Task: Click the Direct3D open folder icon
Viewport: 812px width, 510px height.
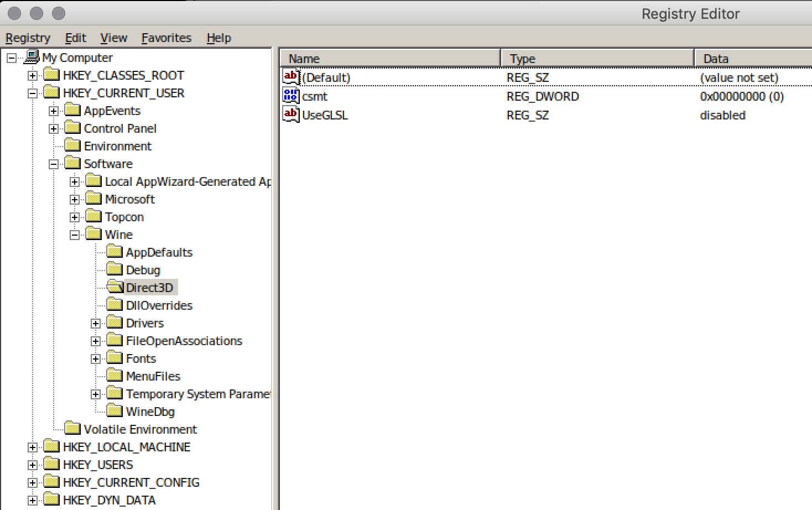Action: 115,287
